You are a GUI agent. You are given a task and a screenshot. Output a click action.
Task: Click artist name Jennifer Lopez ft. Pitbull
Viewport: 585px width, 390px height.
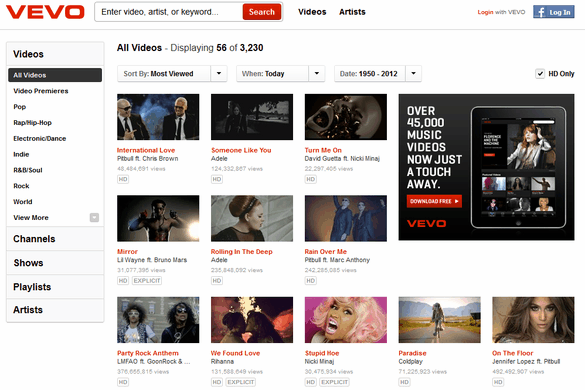click(526, 362)
